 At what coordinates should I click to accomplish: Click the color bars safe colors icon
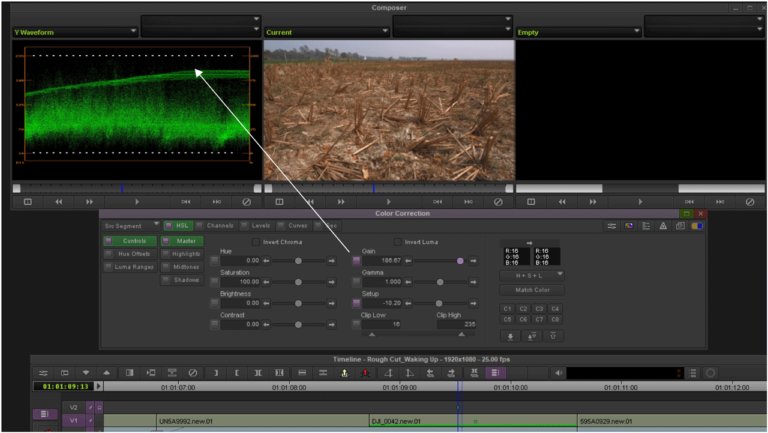pyautogui.click(x=629, y=226)
